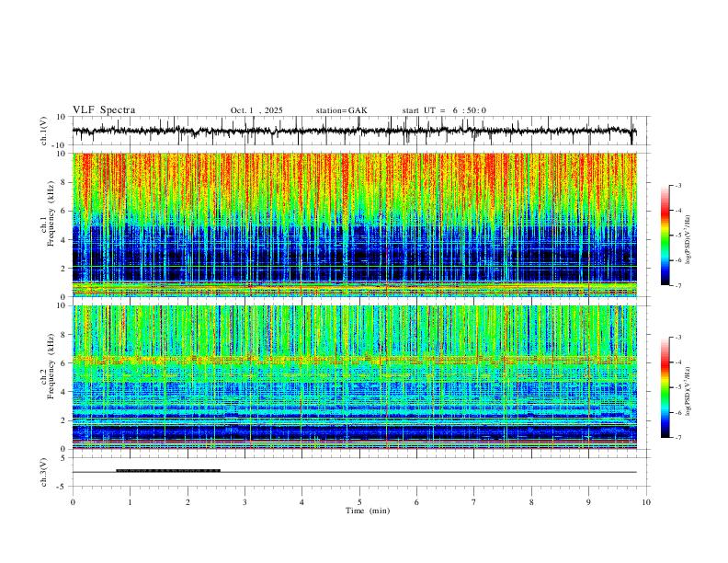Click the '-3' tick on ch.2 color bar

tap(678, 338)
